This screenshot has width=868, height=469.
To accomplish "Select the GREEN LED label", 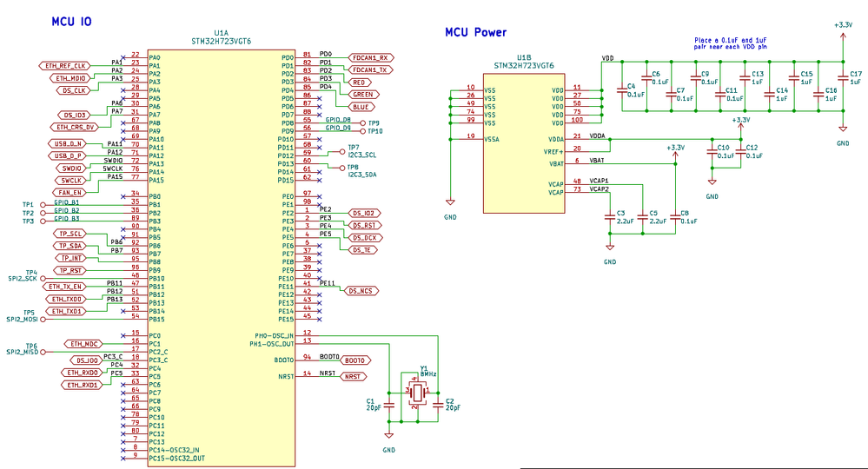I will tap(363, 95).
